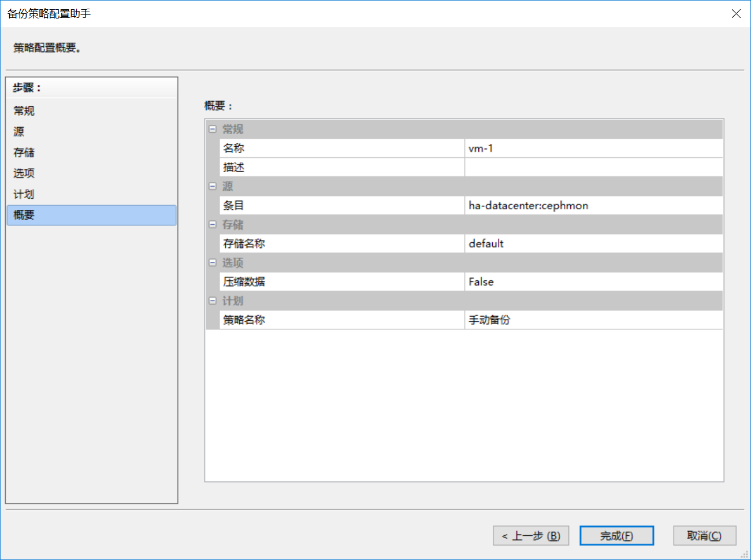This screenshot has width=751, height=560.
Task: Select the 条目 value ha-datacenter:cephmon
Action: pos(593,206)
